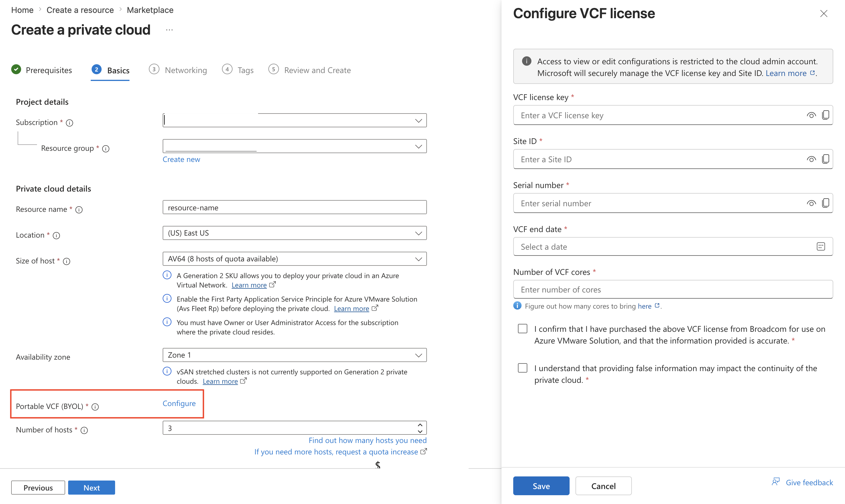Open the Availability zone dropdown
This screenshot has width=845, height=504.
294,355
